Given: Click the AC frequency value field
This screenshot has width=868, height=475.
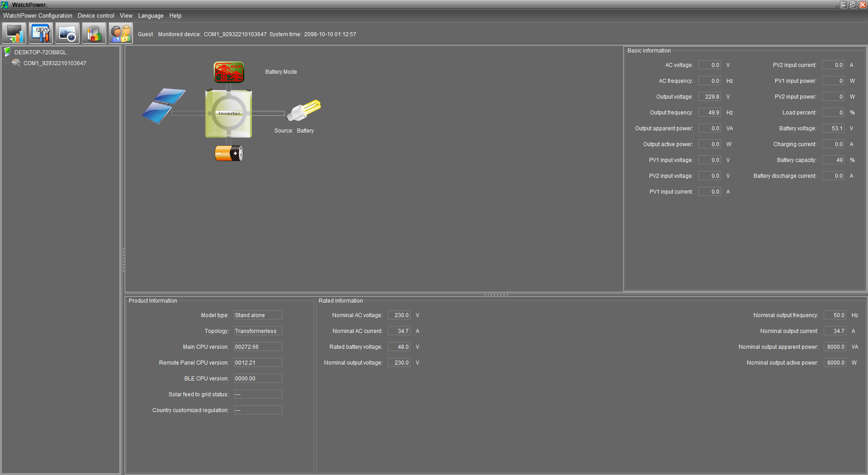Looking at the screenshot, I should pos(710,81).
